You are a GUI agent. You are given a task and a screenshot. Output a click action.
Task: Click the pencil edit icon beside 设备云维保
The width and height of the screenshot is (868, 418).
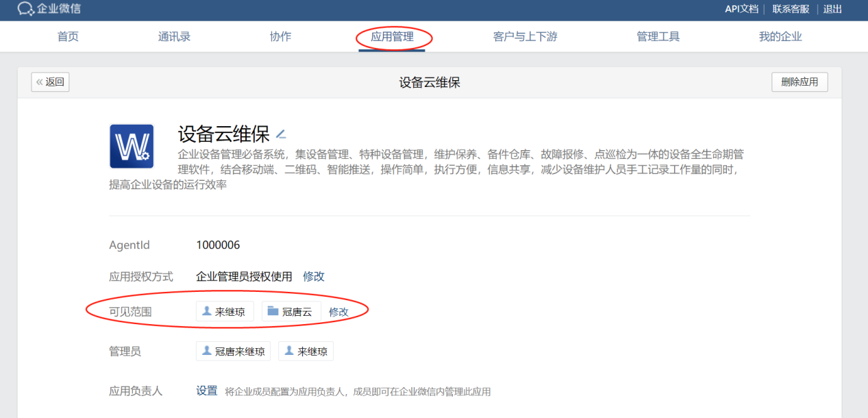tap(280, 134)
